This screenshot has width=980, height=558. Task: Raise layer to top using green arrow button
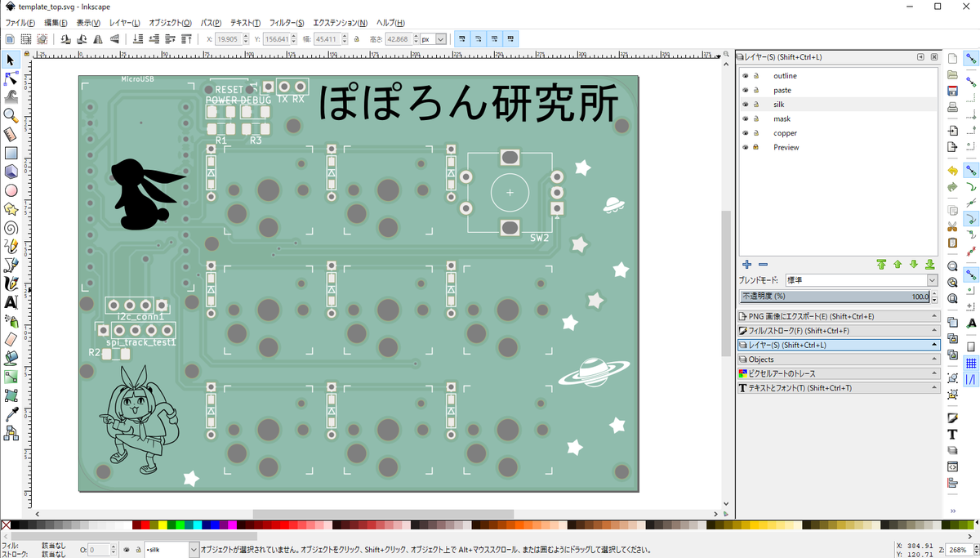coord(881,264)
